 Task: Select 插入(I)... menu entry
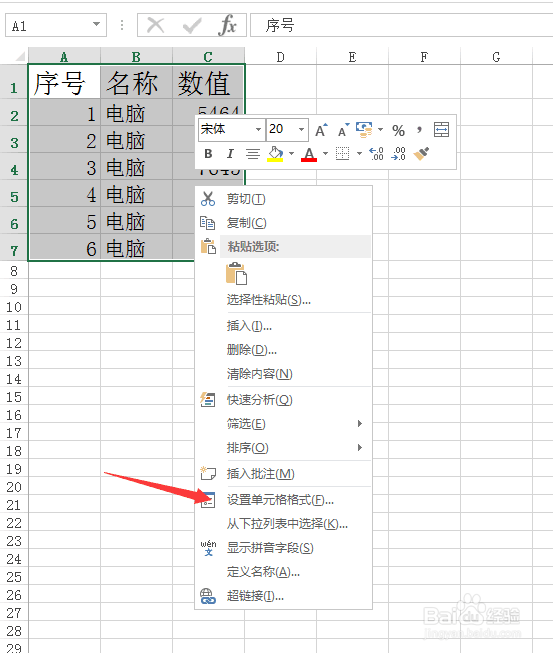click(x=283, y=326)
